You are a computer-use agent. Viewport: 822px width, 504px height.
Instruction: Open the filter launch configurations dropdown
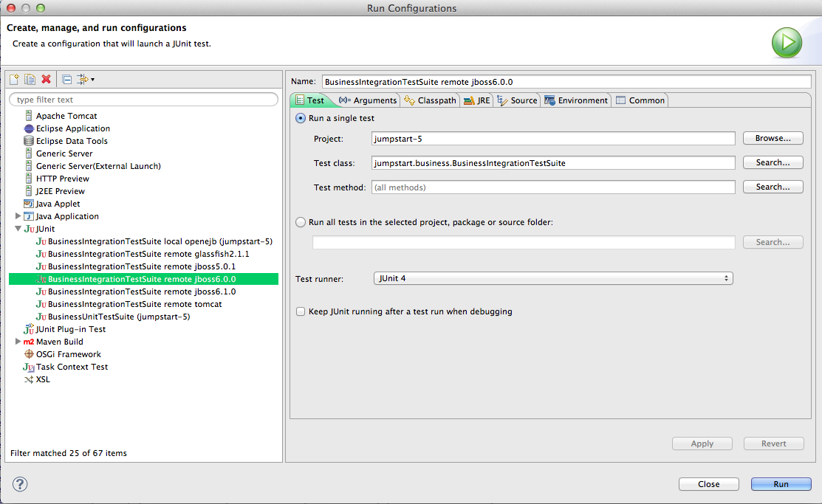[x=86, y=80]
